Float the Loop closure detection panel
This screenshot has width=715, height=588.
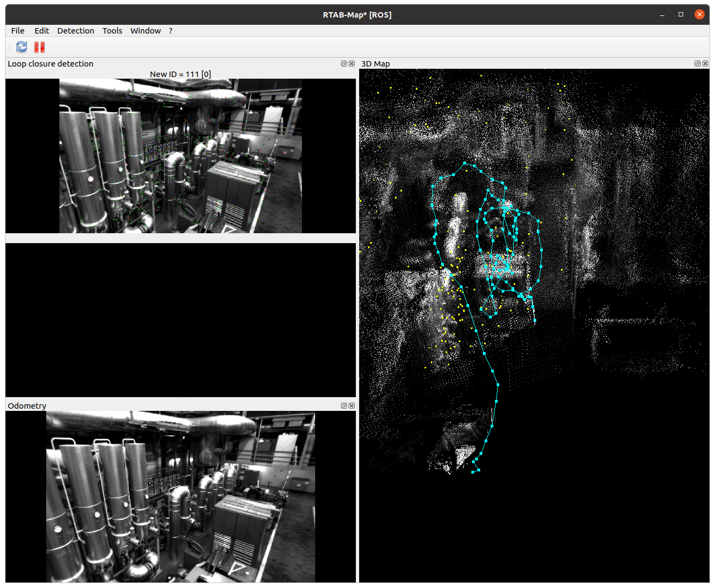click(344, 64)
